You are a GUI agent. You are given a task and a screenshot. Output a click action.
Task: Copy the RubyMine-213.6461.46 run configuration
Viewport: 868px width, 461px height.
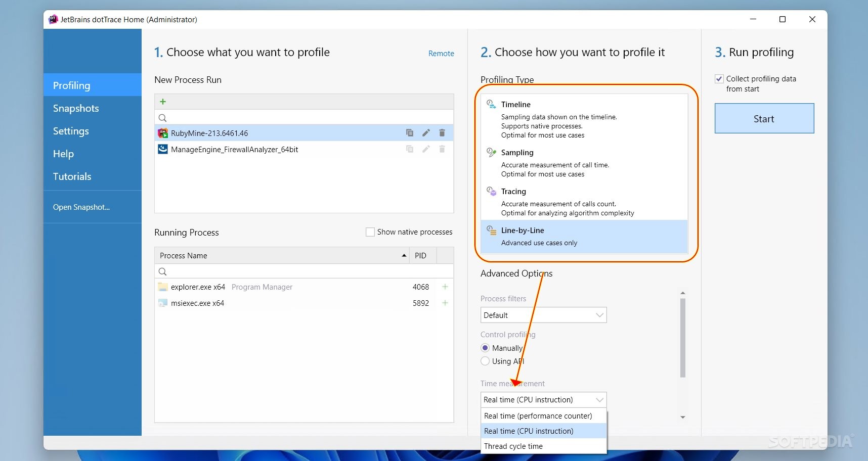[x=410, y=133]
